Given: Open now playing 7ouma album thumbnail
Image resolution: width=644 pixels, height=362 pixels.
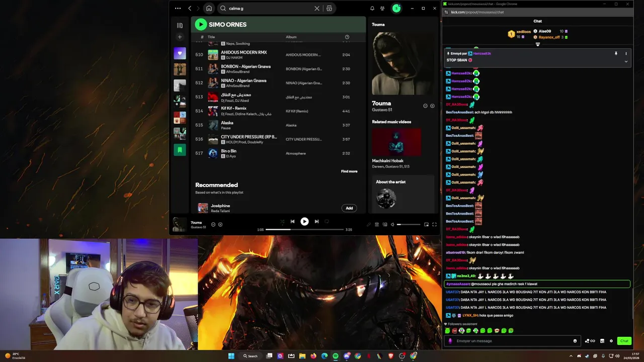Looking at the screenshot, I should (180, 225).
